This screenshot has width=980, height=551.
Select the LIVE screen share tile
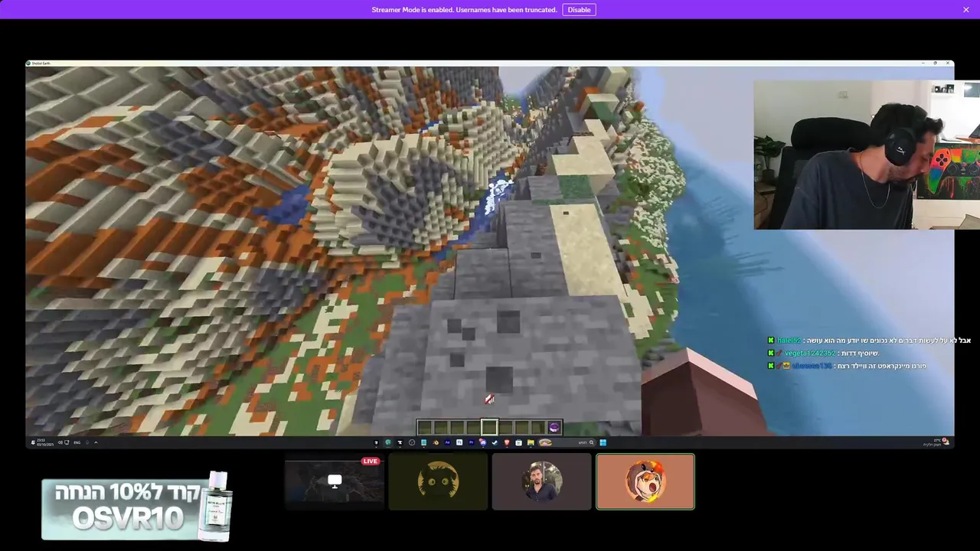[335, 481]
